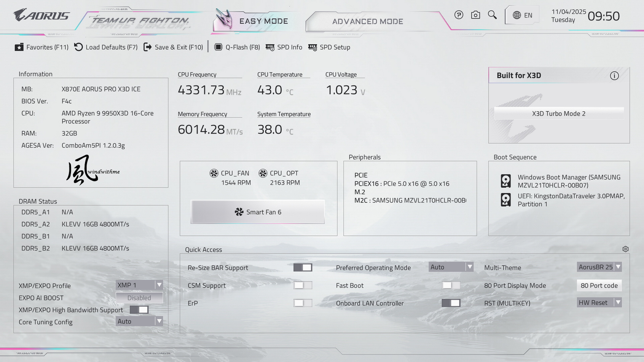Open the Smart Fan 6 button
The image size is (644, 362).
[x=258, y=212]
